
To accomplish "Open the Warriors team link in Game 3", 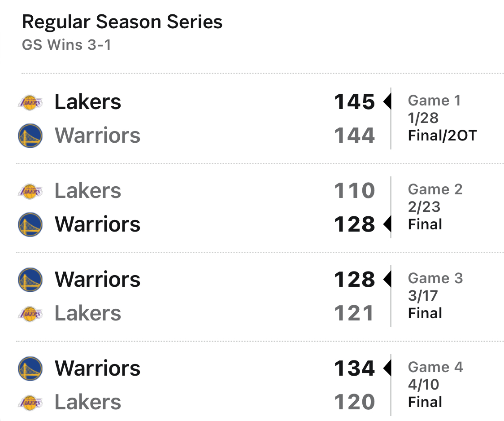I will [x=97, y=280].
